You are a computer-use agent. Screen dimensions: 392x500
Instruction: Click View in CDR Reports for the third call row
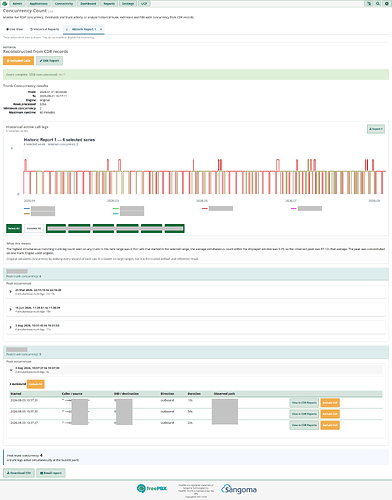tap(304, 425)
